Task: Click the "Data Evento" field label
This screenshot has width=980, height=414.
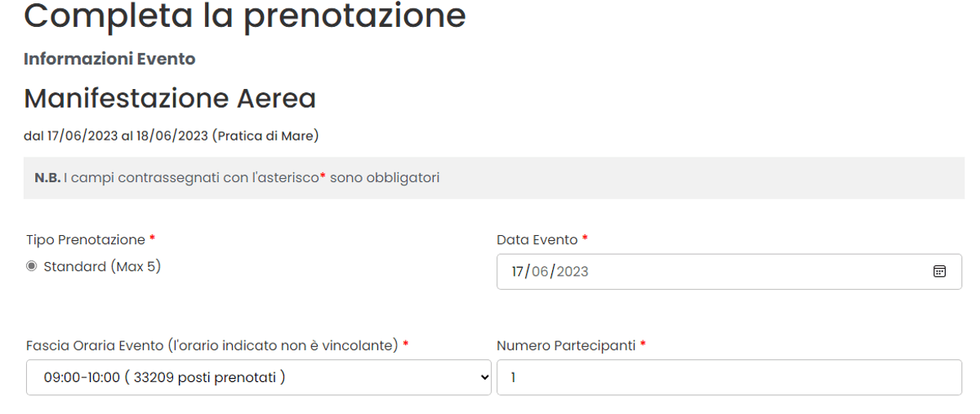Action: coord(537,240)
